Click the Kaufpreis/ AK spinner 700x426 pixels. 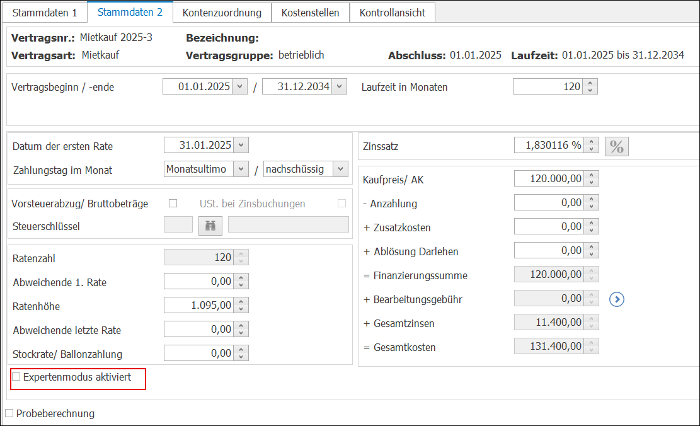592,179
